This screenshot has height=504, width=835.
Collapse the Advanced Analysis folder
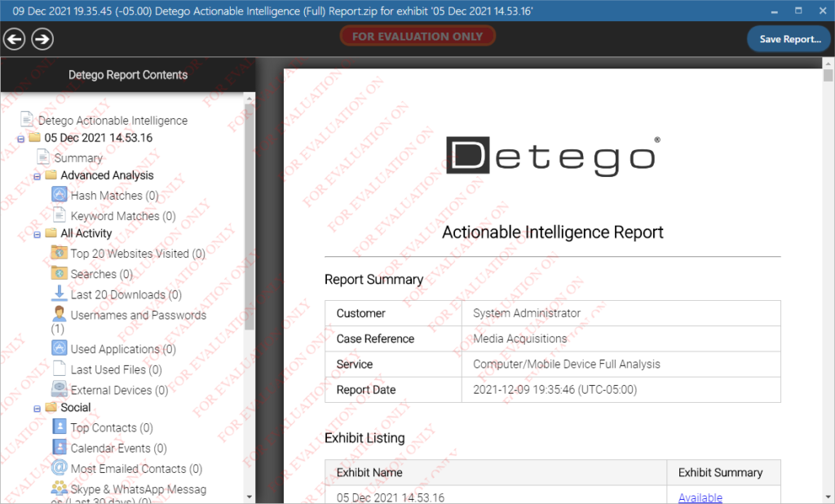38,176
